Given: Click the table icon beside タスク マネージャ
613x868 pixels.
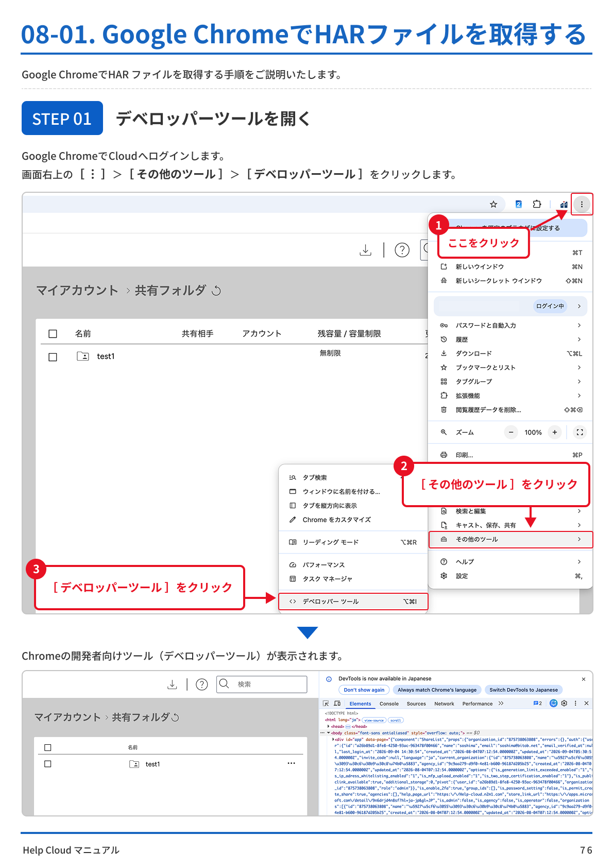Looking at the screenshot, I should pyautogui.click(x=293, y=579).
